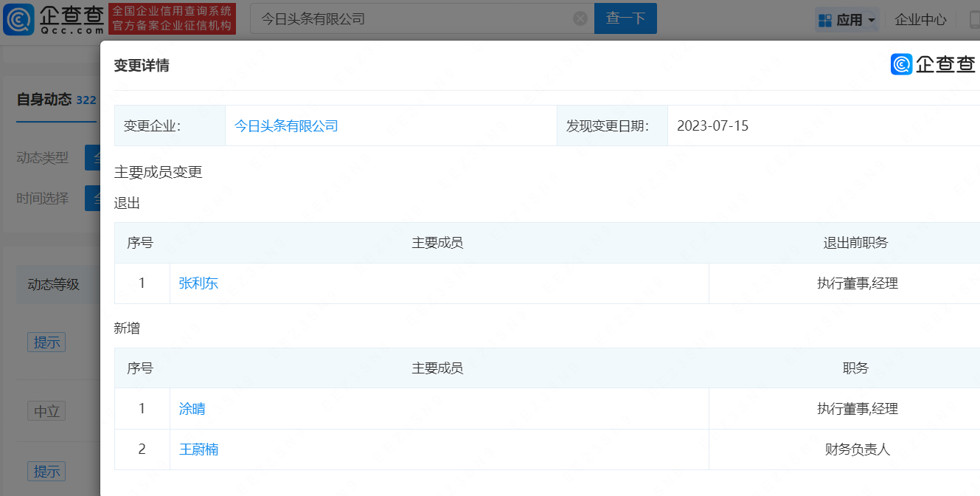980x496 pixels.
Task: Open the 应用 dropdown menu
Action: pos(847,20)
